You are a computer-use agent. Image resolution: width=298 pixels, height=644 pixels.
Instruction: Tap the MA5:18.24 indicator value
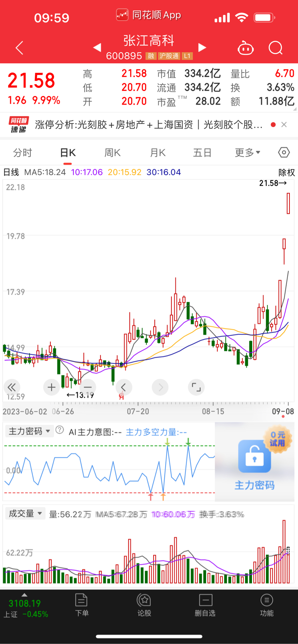(x=45, y=172)
